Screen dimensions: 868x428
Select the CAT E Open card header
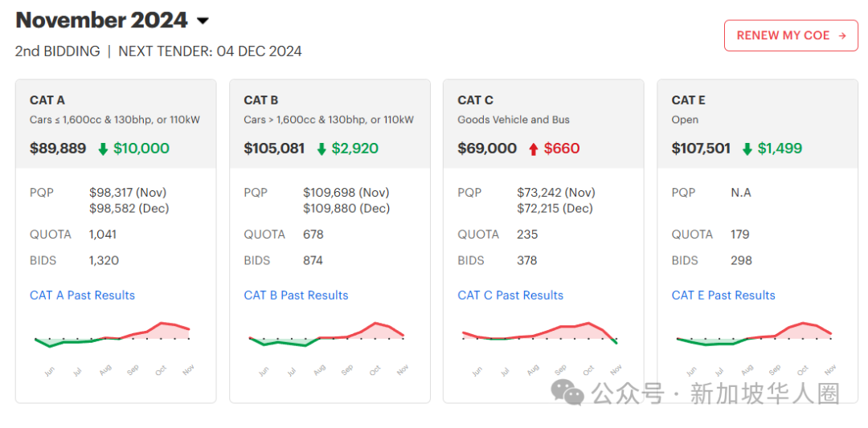point(757,124)
